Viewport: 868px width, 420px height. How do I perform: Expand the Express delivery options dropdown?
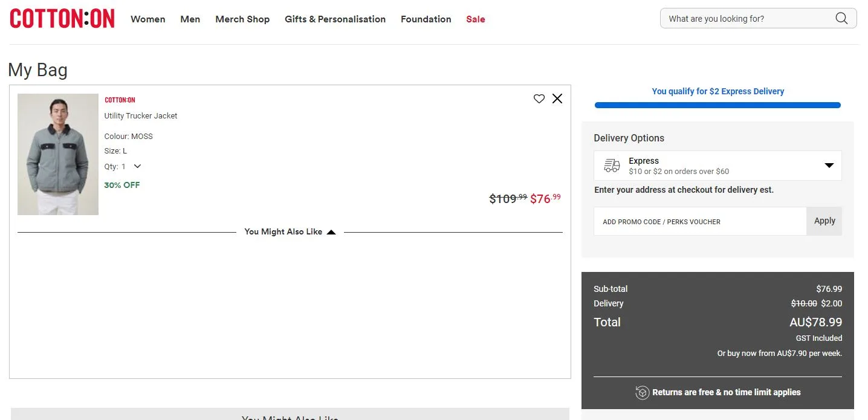pos(829,166)
